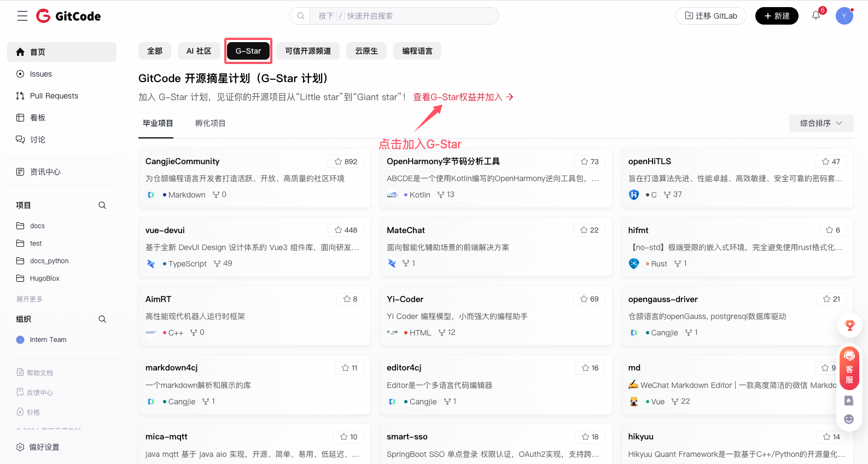Screen dimensions: 868x464
Task: Star the Yi-Coder project
Action: pyautogui.click(x=589, y=299)
